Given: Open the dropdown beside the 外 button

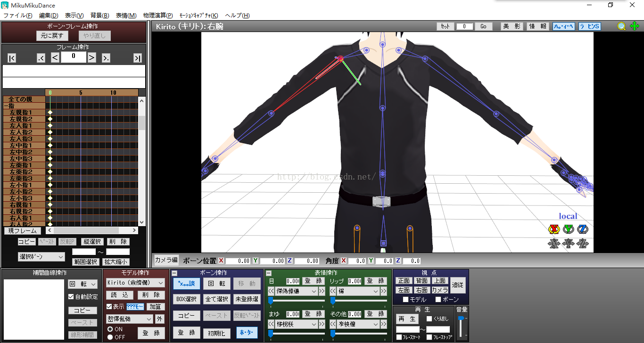Looking at the screenshot, I should [x=129, y=319].
